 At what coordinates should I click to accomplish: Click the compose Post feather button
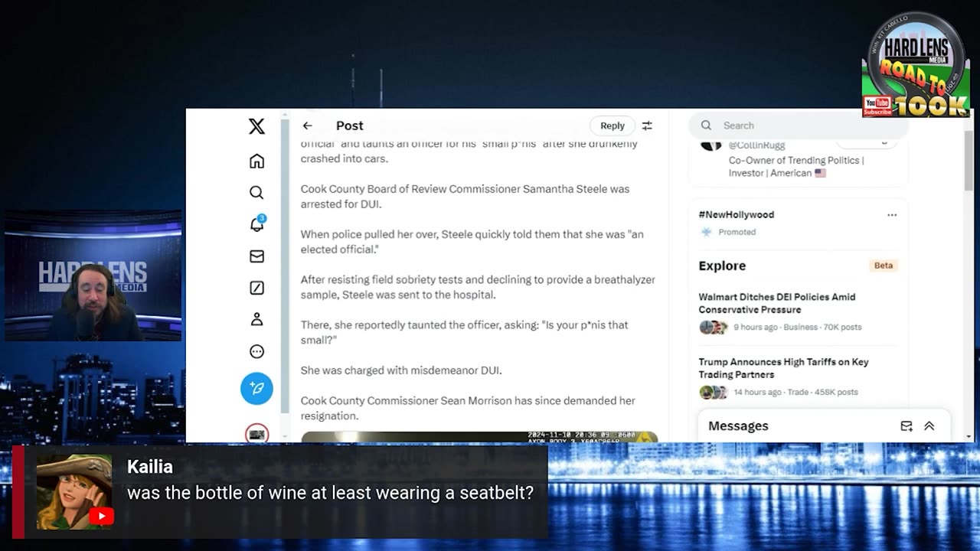tap(256, 389)
